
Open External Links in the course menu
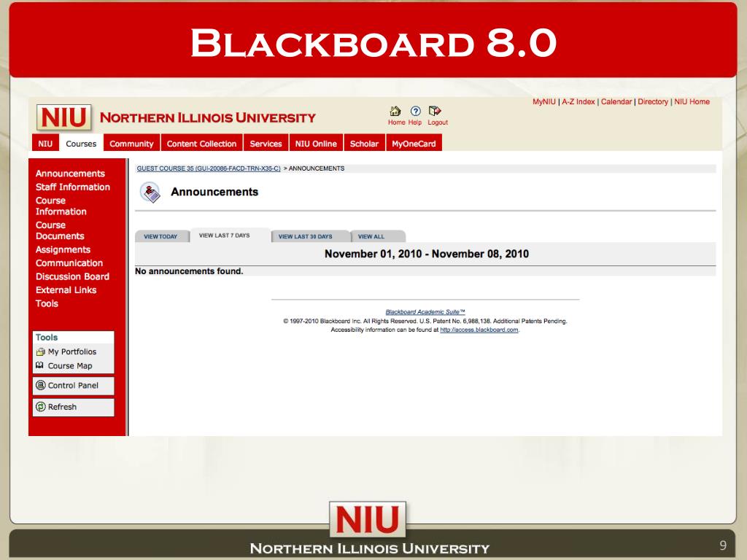(x=66, y=289)
